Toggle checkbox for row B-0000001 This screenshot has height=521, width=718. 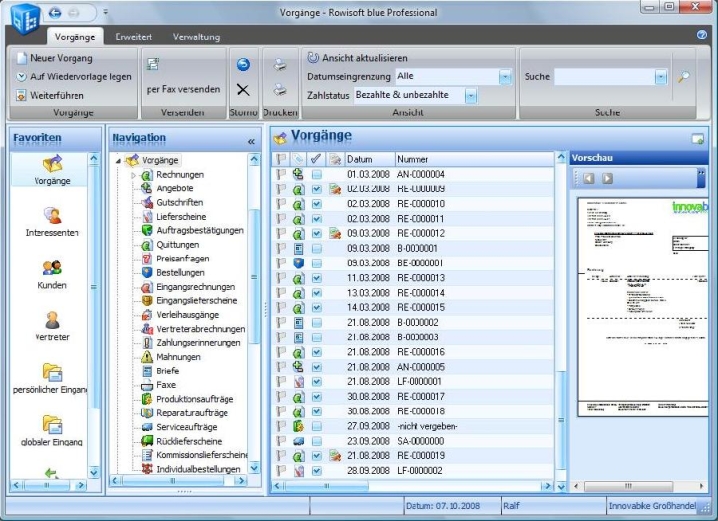tap(316, 246)
